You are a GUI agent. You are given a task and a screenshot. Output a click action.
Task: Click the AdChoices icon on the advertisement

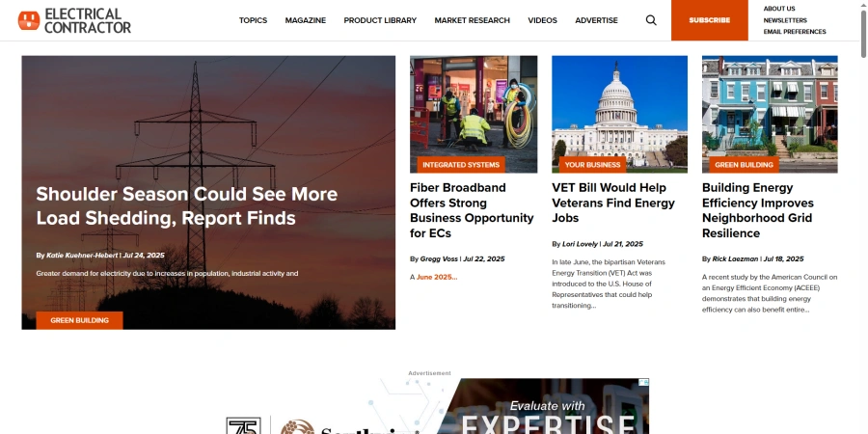tap(644, 383)
